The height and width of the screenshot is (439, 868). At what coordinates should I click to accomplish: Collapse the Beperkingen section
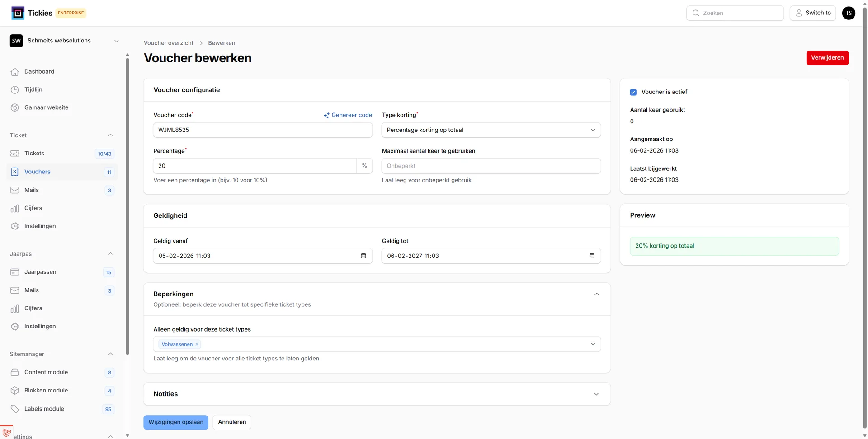(596, 294)
